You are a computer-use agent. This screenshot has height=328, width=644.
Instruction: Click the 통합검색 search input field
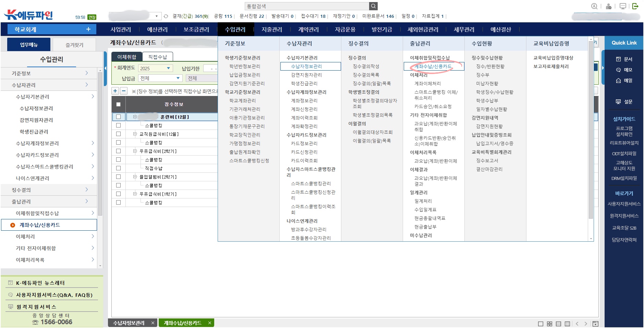[307, 6]
